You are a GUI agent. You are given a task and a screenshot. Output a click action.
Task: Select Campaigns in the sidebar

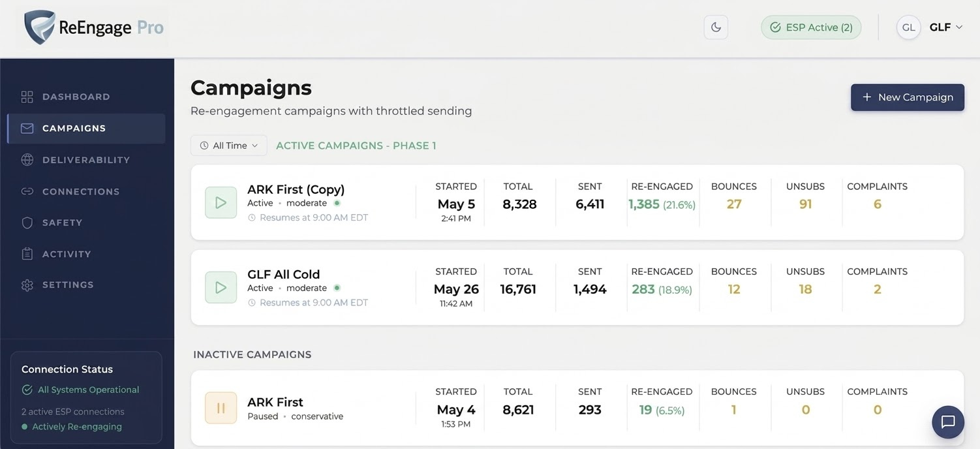click(86, 129)
